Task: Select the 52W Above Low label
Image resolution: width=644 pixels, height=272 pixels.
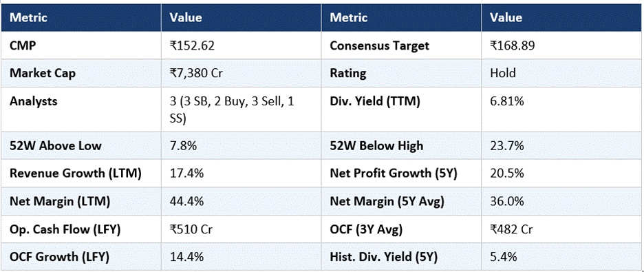Action: click(x=56, y=146)
